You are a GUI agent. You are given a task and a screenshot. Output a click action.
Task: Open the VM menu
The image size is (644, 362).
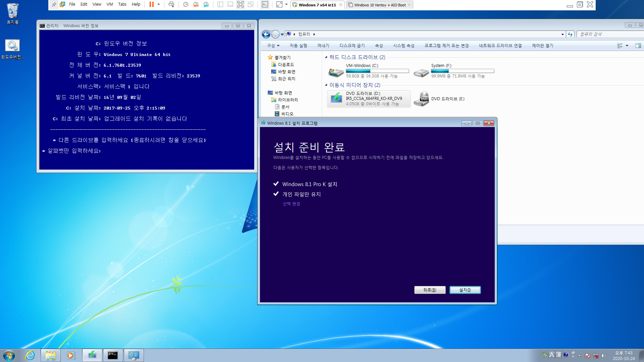pyautogui.click(x=110, y=4)
